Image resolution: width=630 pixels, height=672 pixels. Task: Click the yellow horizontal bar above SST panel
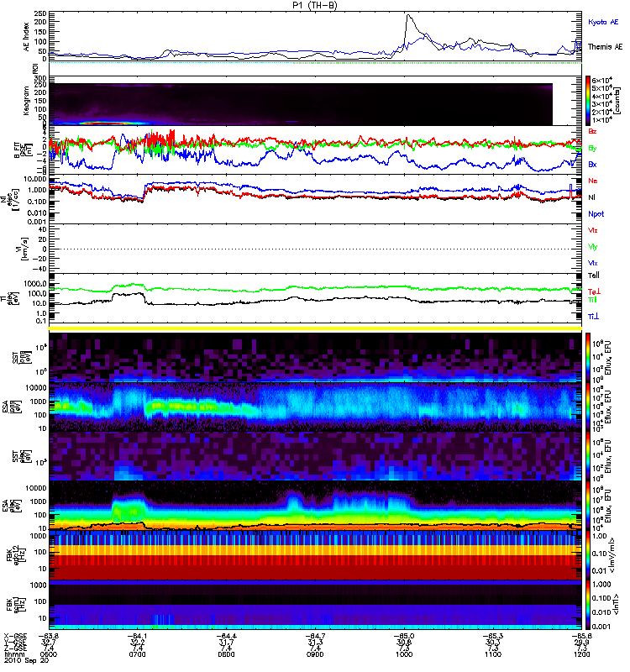click(x=315, y=328)
